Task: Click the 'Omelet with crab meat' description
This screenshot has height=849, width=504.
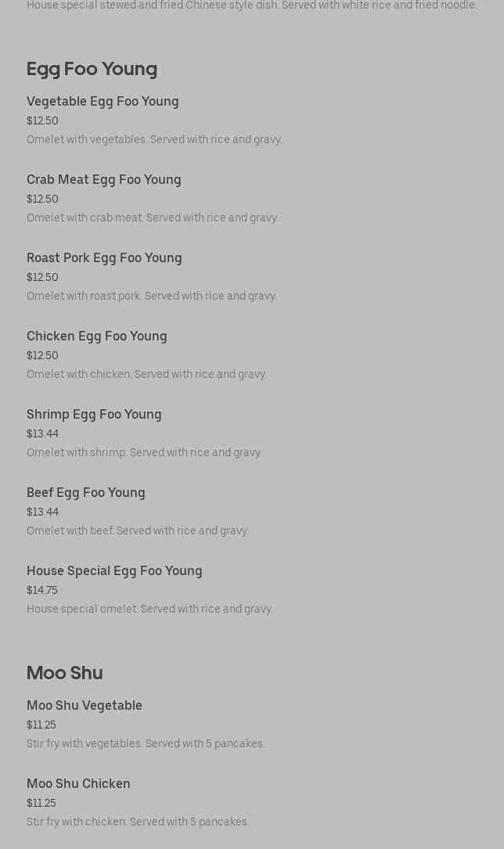Action: pos(153,218)
